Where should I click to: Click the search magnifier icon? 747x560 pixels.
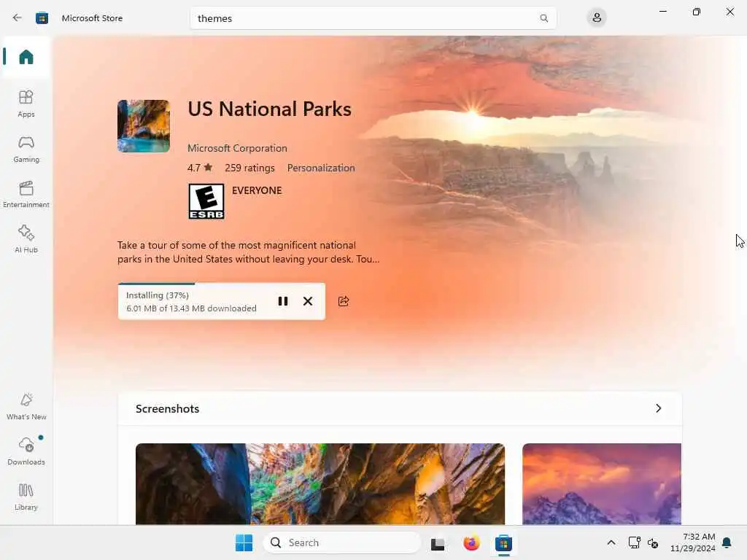tap(543, 18)
